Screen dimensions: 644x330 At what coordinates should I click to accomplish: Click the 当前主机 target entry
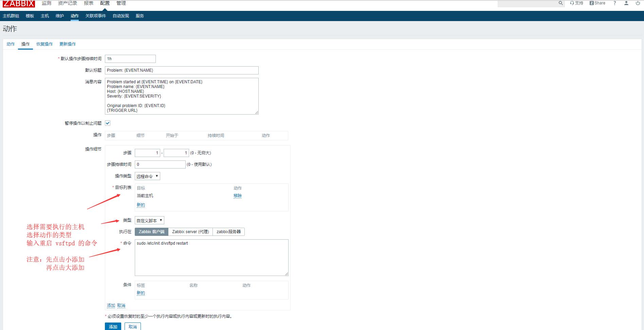pos(145,196)
